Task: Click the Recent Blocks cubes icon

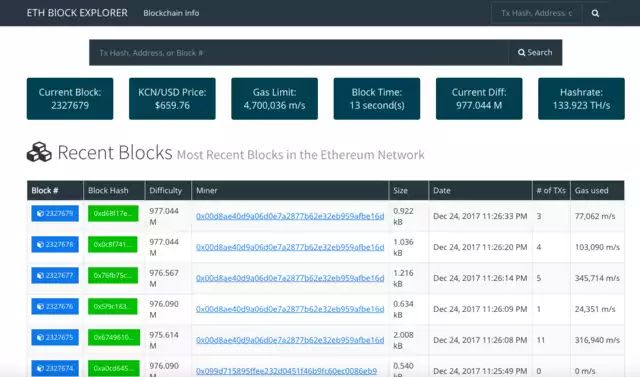Action: 39,152
